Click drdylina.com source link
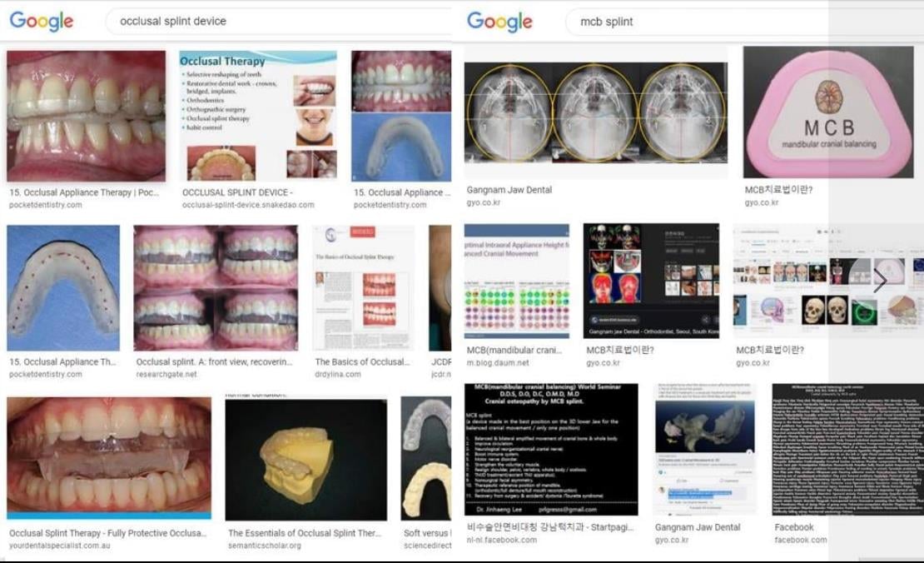Screen dimensions: 924x563 pos(338,374)
